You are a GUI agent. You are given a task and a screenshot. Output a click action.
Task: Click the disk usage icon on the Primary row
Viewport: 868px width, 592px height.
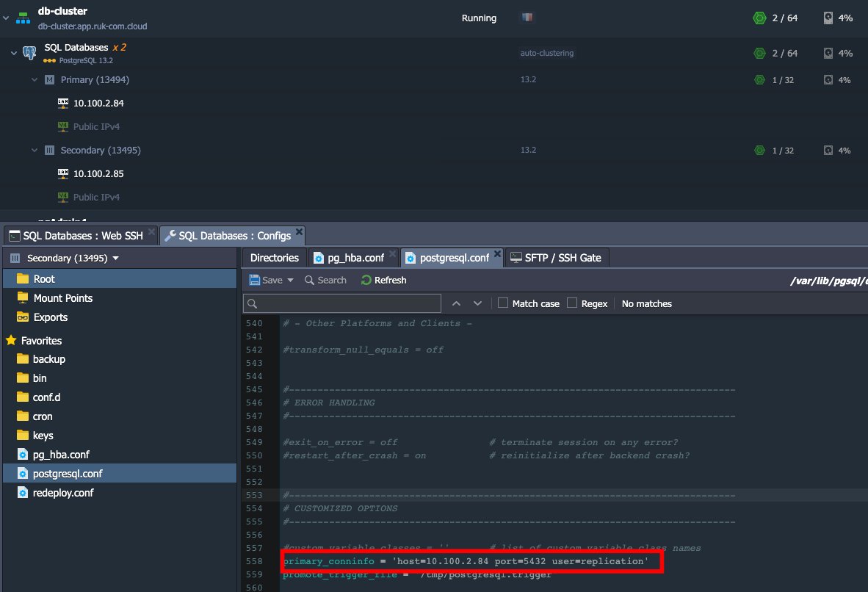click(828, 80)
